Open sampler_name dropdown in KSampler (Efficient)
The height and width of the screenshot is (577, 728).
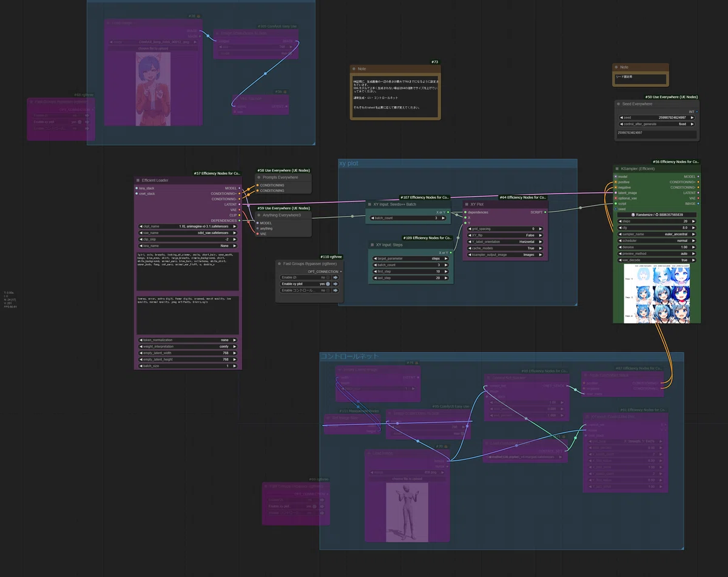[x=656, y=234]
